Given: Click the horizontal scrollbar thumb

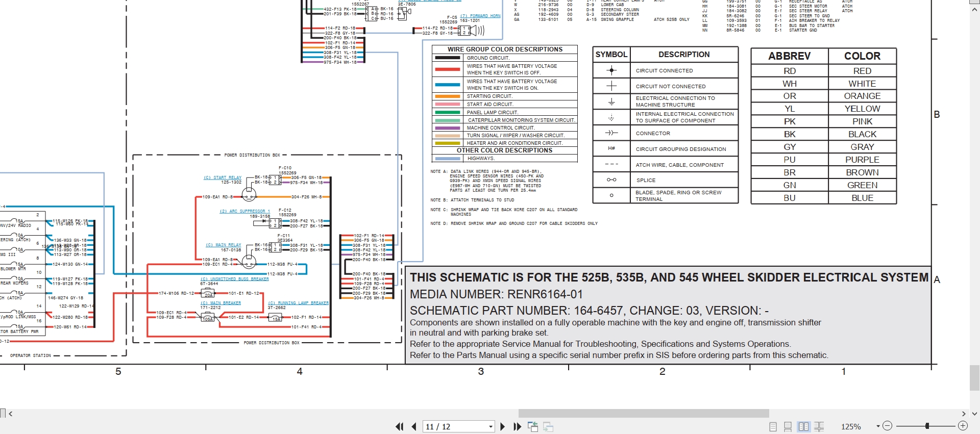Looking at the screenshot, I should [644, 414].
